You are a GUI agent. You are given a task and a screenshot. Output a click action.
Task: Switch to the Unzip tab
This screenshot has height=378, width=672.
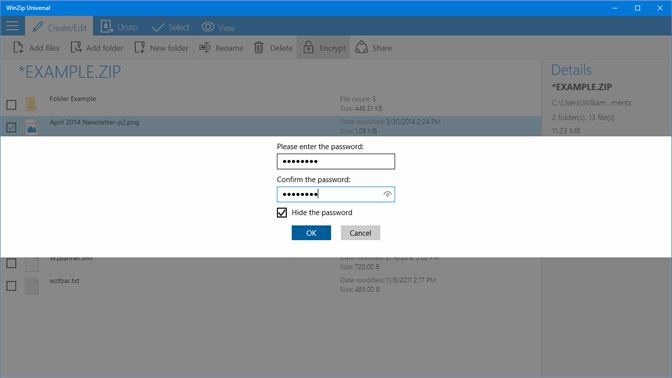point(119,27)
